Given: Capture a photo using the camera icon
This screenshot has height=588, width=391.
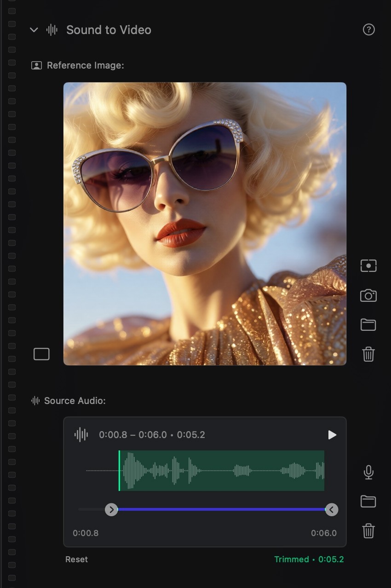Looking at the screenshot, I should (368, 295).
